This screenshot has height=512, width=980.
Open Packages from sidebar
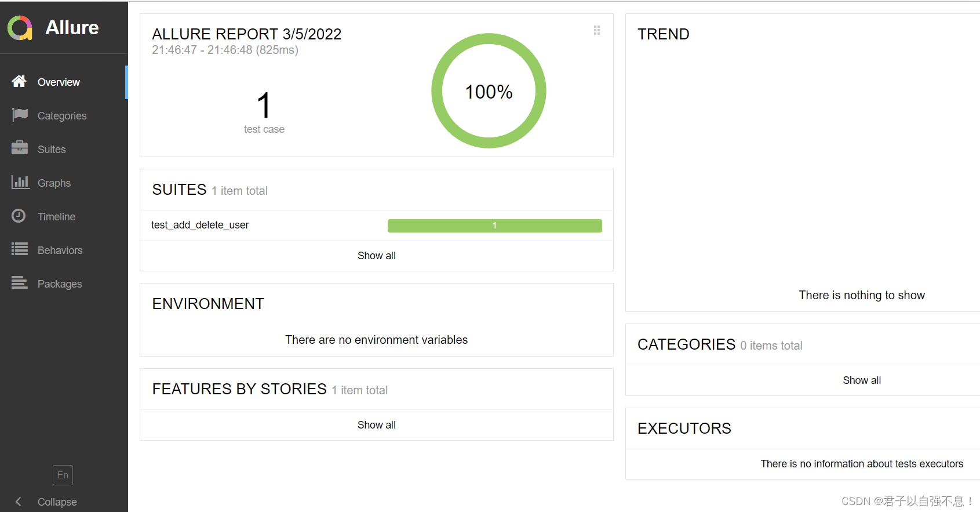(x=60, y=284)
